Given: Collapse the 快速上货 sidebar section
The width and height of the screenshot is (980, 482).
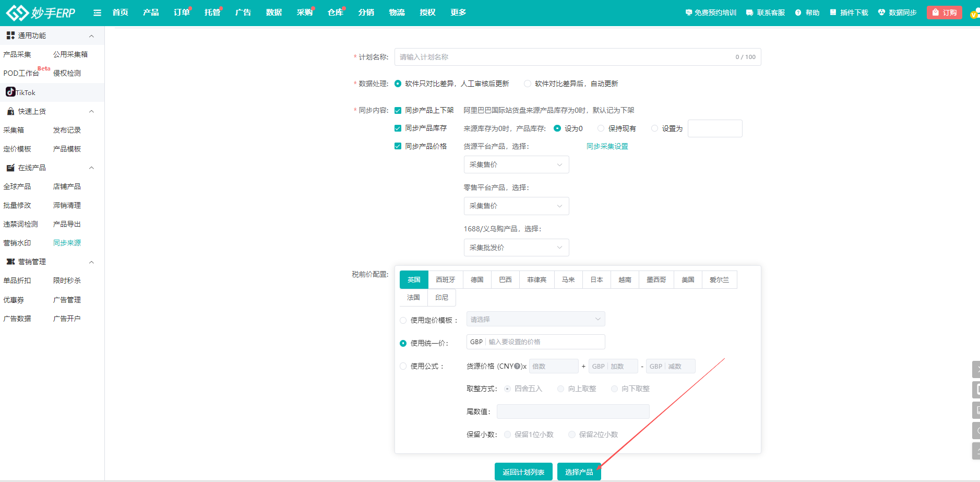Looking at the screenshot, I should 91,111.
